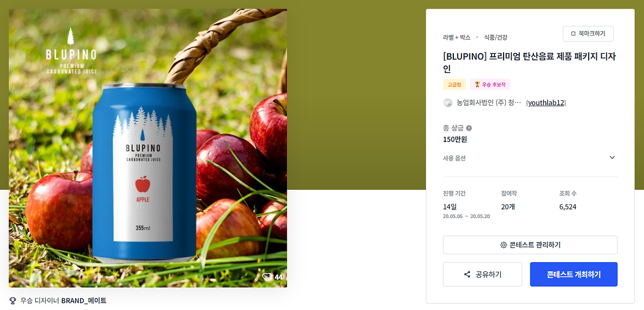Click the share icon in 공유하기
Viewport: 644px width, 310px height.
pos(467,274)
